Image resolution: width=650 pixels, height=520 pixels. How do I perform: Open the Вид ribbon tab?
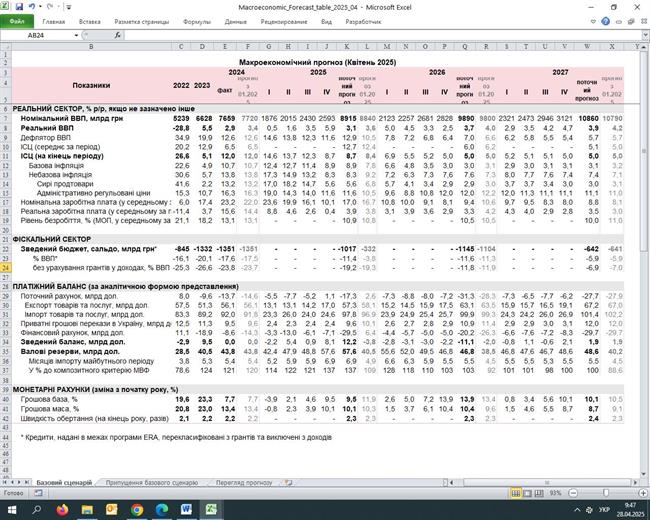[x=326, y=22]
